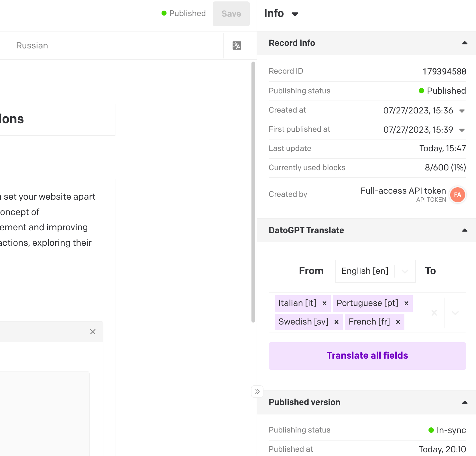Click the translate locales icon
The width and height of the screenshot is (476, 456).
pos(237,46)
